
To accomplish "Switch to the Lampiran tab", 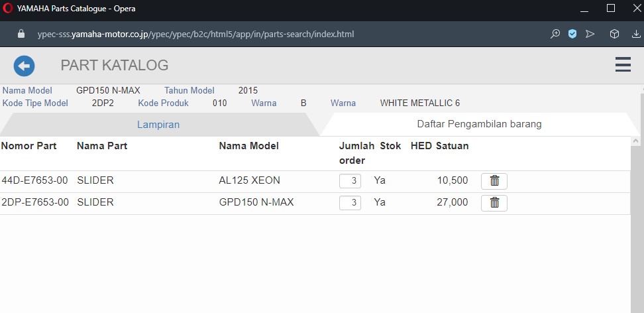I will click(158, 124).
